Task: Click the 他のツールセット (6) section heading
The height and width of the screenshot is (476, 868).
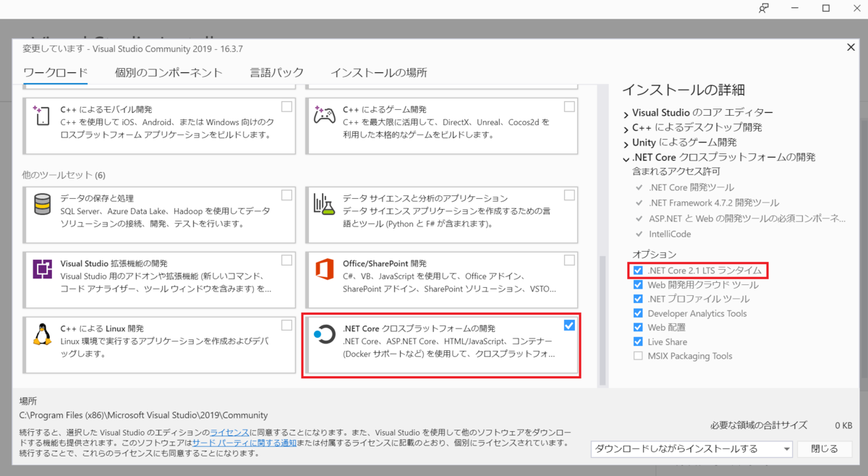Action: click(x=64, y=175)
